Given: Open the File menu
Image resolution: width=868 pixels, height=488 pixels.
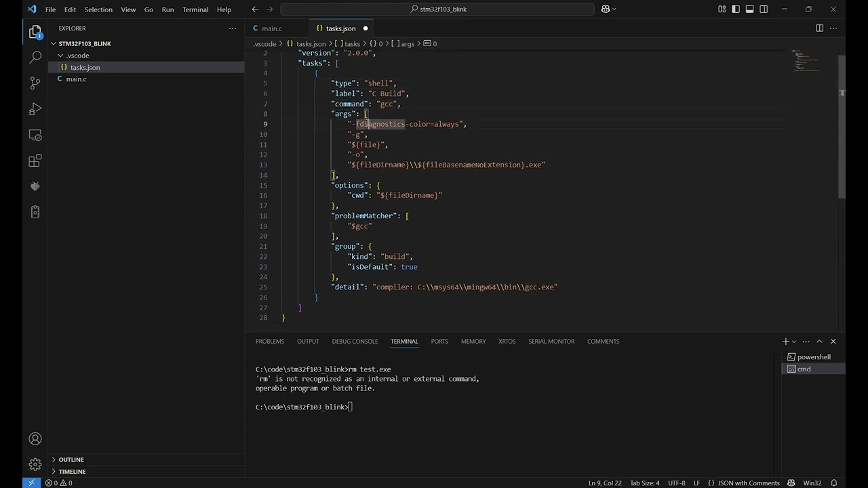Looking at the screenshot, I should point(50,9).
